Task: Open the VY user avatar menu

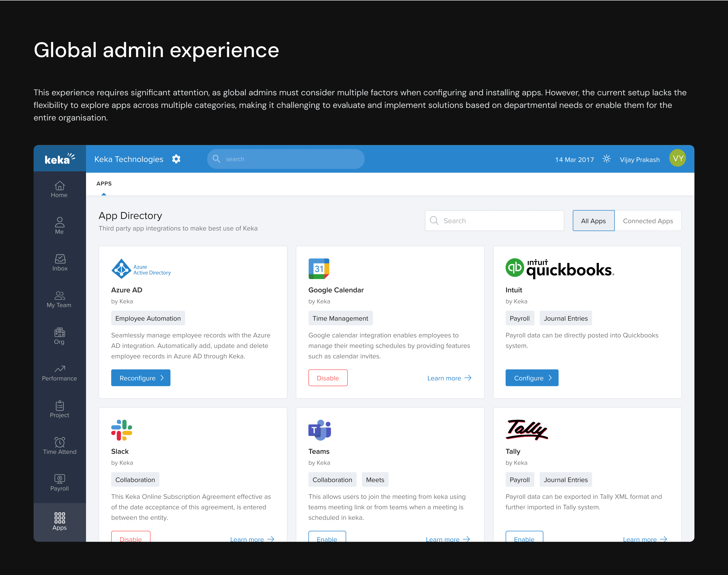Action: click(678, 158)
